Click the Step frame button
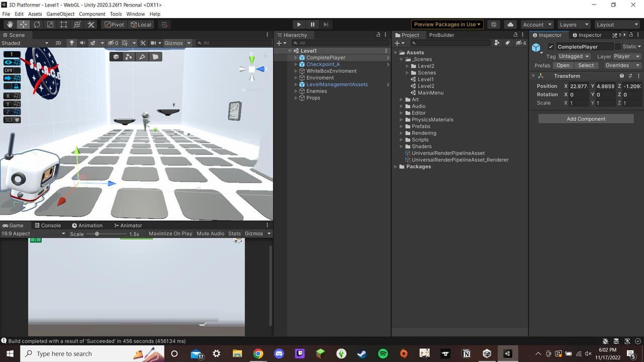Image resolution: width=644 pixels, height=362 pixels. pyautogui.click(x=326, y=24)
